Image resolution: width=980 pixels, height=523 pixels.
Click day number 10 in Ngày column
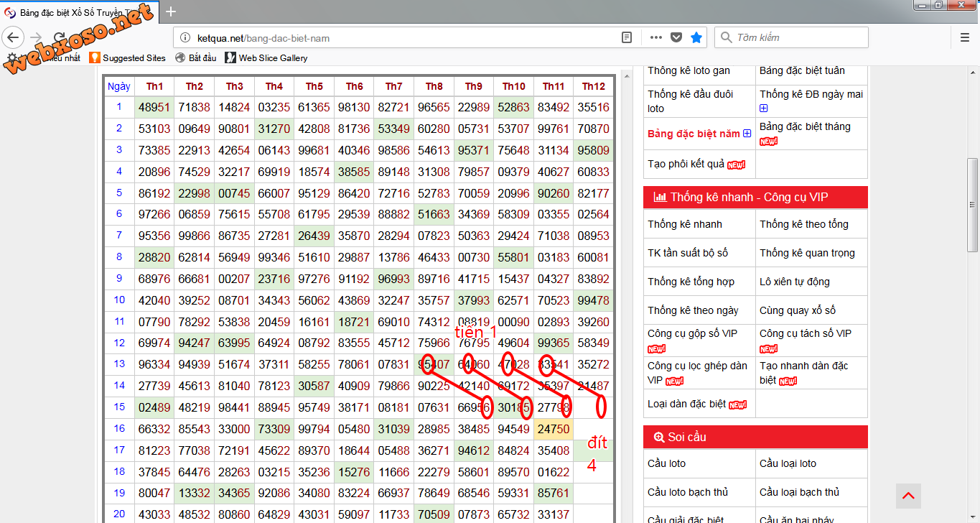click(119, 300)
